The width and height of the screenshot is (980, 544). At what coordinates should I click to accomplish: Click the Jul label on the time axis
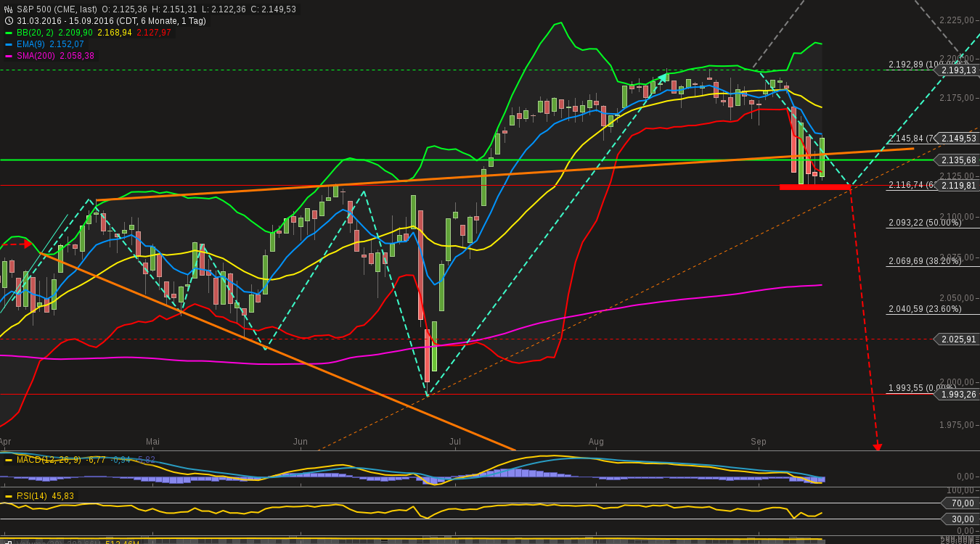click(455, 441)
